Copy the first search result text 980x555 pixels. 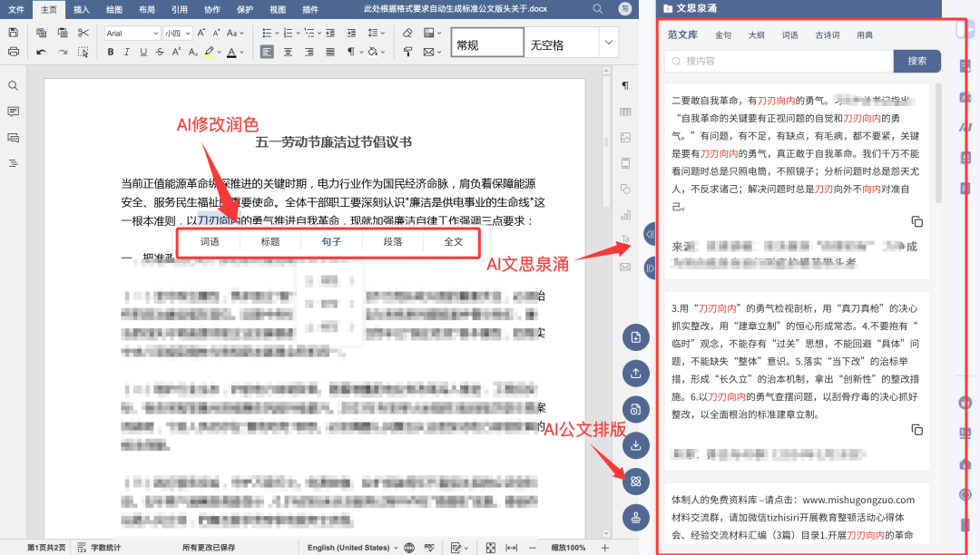[x=916, y=221]
